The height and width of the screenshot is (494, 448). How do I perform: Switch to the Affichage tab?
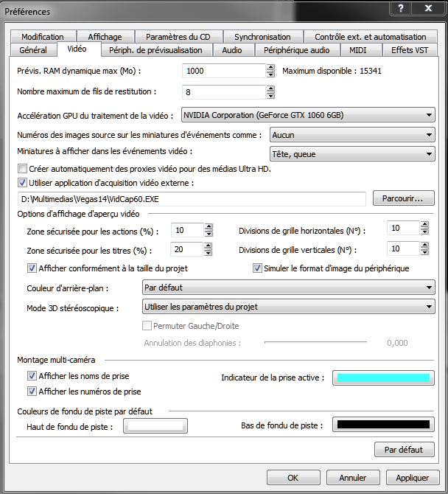(105, 37)
